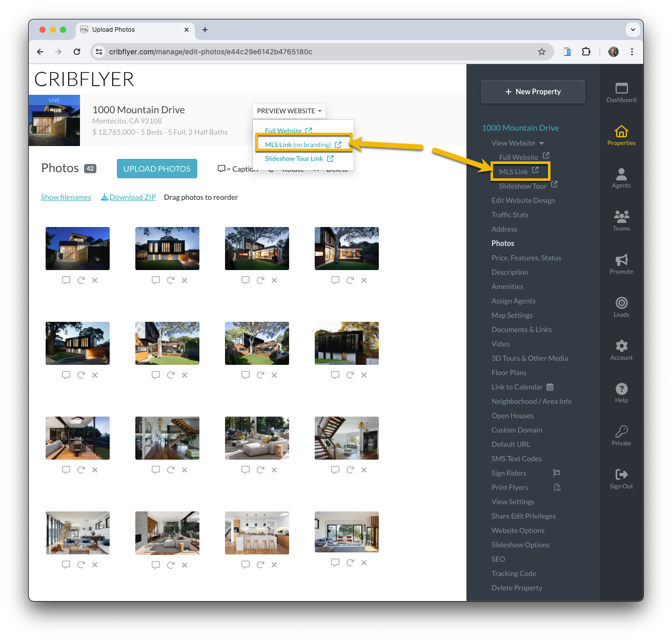Viewport: 672px width, 639px height.
Task: Click calendar icon beside Link to Calendar
Action: 550,387
